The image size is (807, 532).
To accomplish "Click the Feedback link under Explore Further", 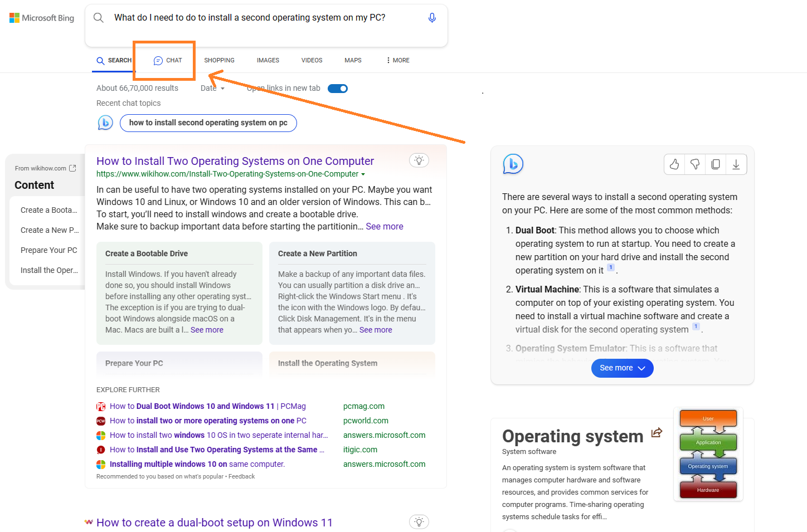I will (241, 476).
